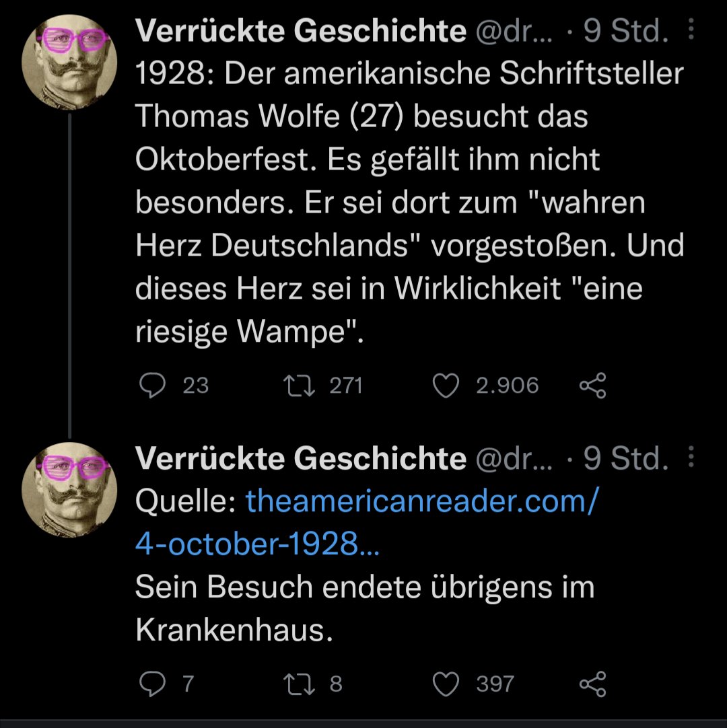The width and height of the screenshot is (727, 728).
Task: Open first tweet's 9 Std. timestamp
Action: click(626, 32)
